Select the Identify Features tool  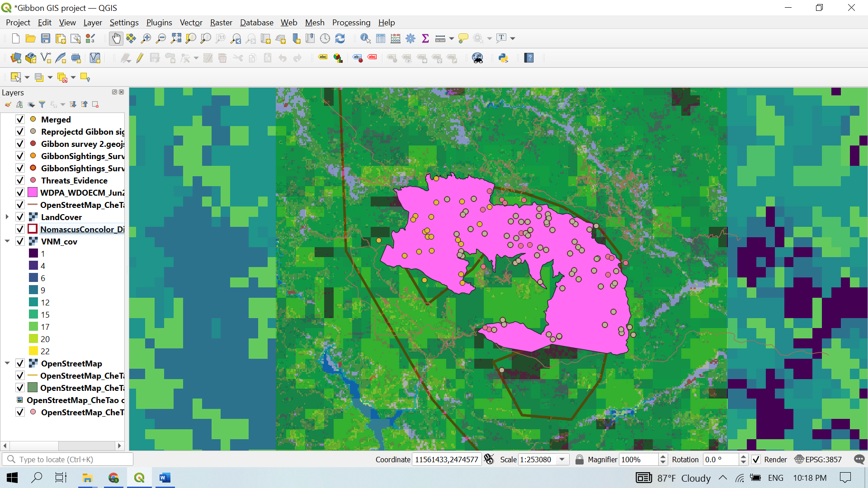tap(365, 38)
